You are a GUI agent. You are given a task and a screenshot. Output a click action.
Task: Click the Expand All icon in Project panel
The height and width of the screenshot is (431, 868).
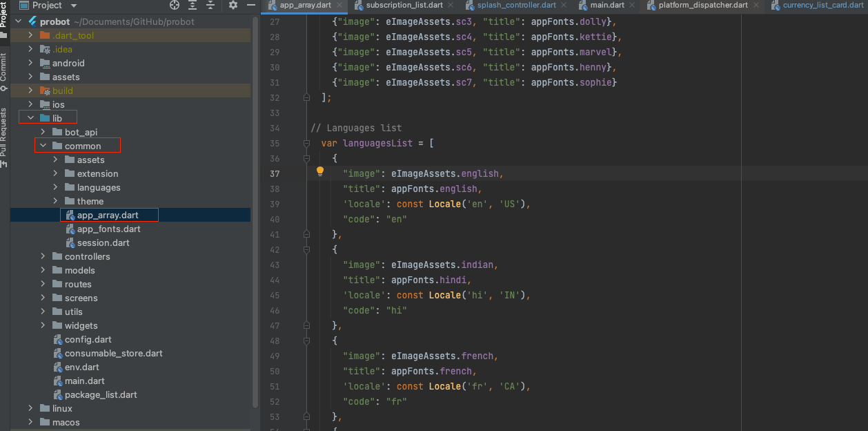coord(193,6)
